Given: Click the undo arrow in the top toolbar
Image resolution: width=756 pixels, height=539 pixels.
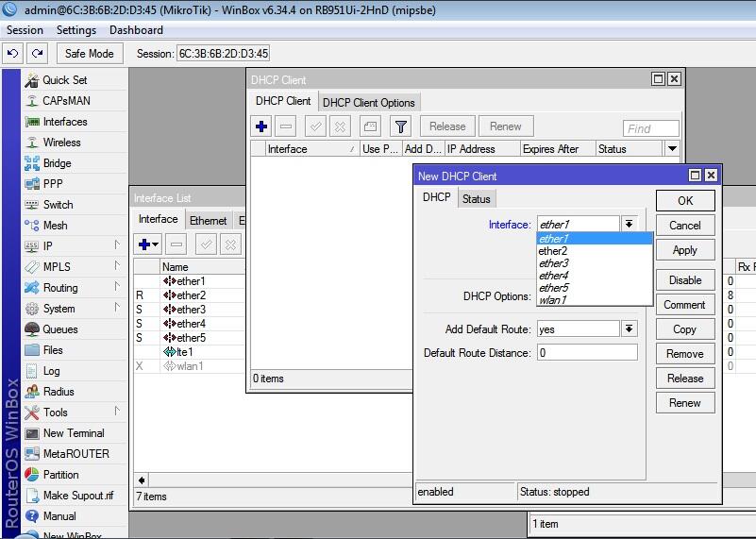Looking at the screenshot, I should tap(13, 54).
